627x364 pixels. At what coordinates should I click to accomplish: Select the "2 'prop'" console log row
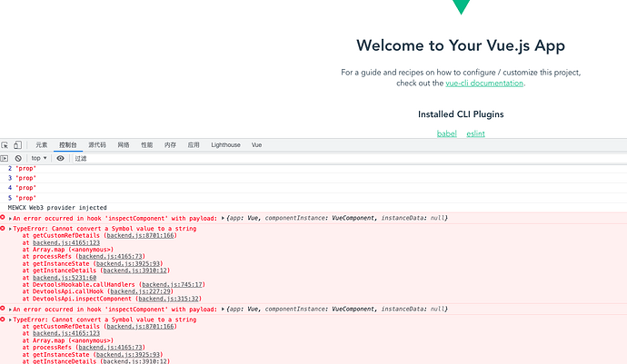coord(313,169)
